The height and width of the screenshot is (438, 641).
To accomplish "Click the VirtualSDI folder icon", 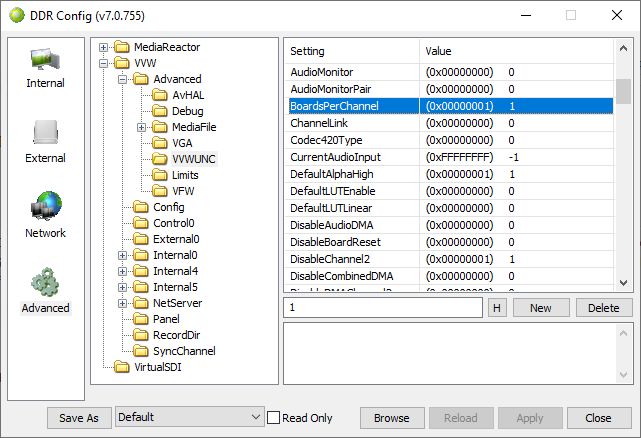I will (x=122, y=367).
